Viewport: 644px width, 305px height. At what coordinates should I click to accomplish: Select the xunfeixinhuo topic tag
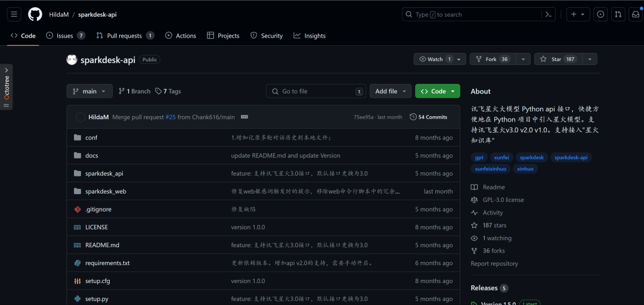tap(491, 169)
